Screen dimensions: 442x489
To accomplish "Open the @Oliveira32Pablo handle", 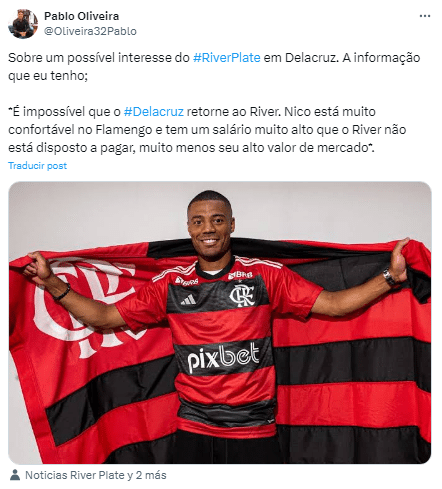I will (x=90, y=31).
